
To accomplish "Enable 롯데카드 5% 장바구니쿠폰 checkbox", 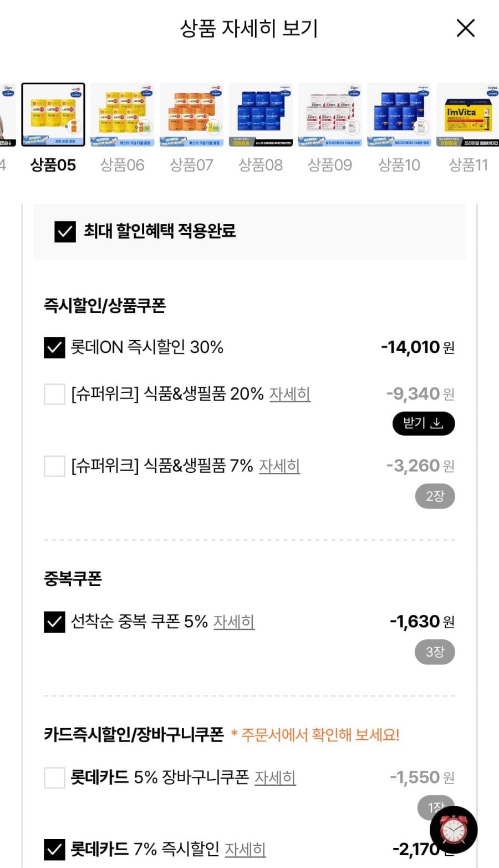I will (x=54, y=778).
